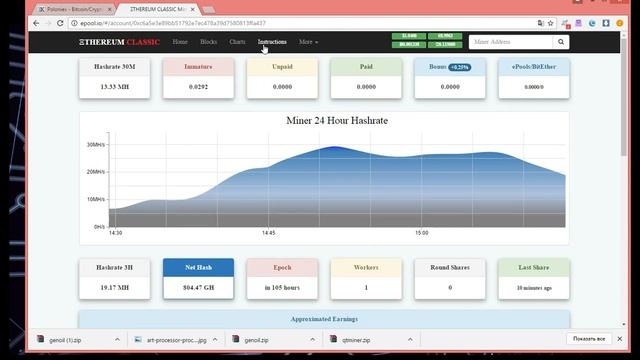Select the Ethereum Classic browser tab
Screen dimensions: 640x360
158,9
